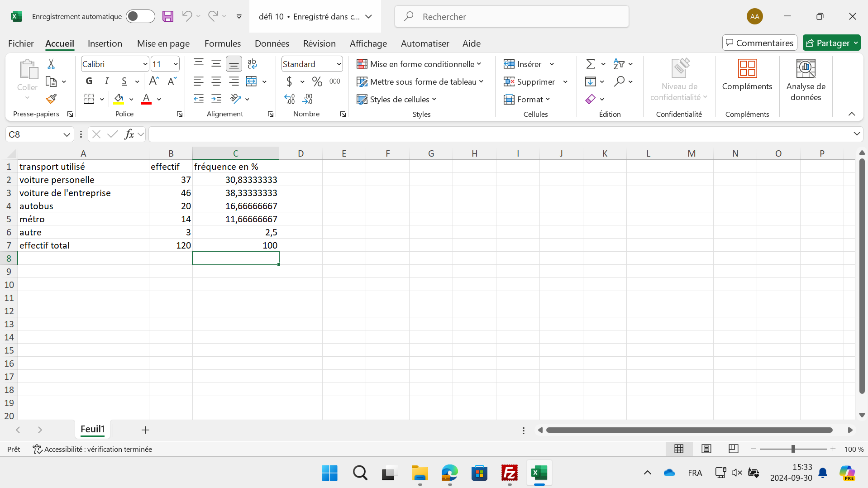Click Align Right icon
The width and height of the screenshot is (868, 488).
click(234, 81)
